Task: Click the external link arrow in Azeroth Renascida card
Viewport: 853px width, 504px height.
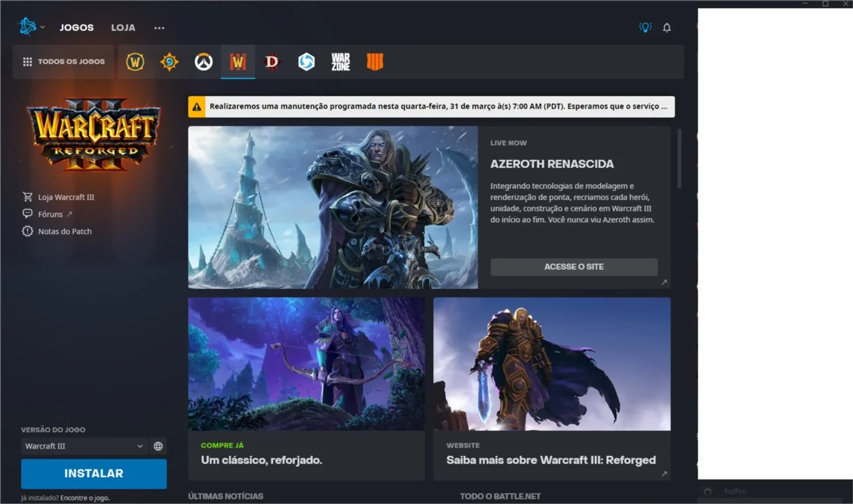Action: tap(664, 282)
